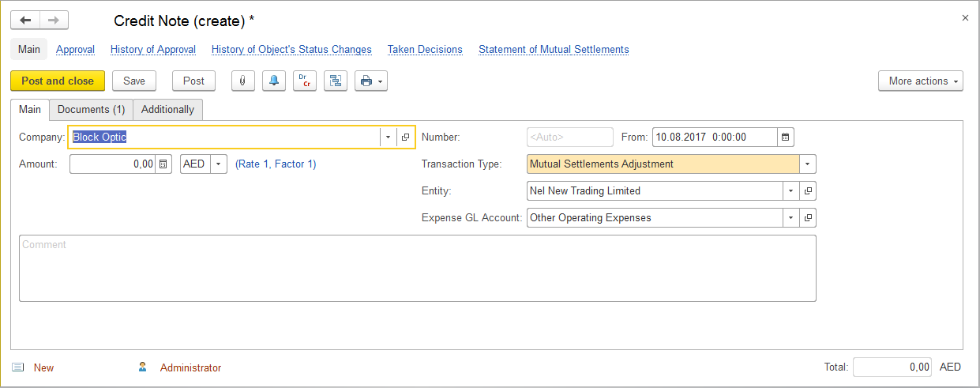Open the calculator in the Amount field

click(163, 164)
